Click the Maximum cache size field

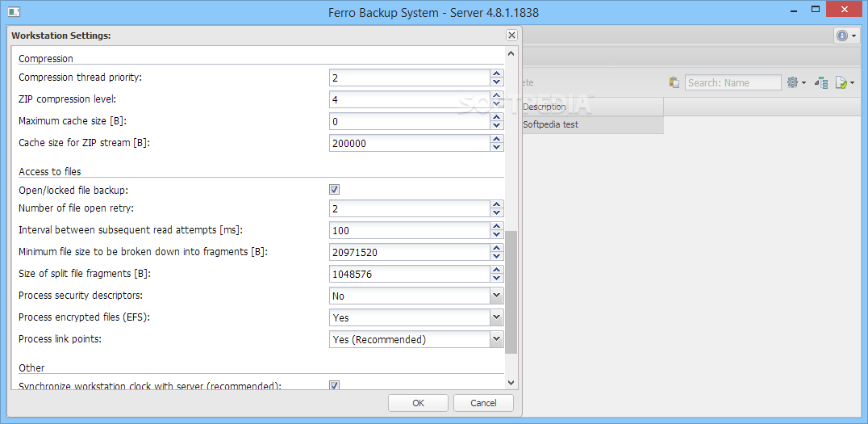point(410,121)
